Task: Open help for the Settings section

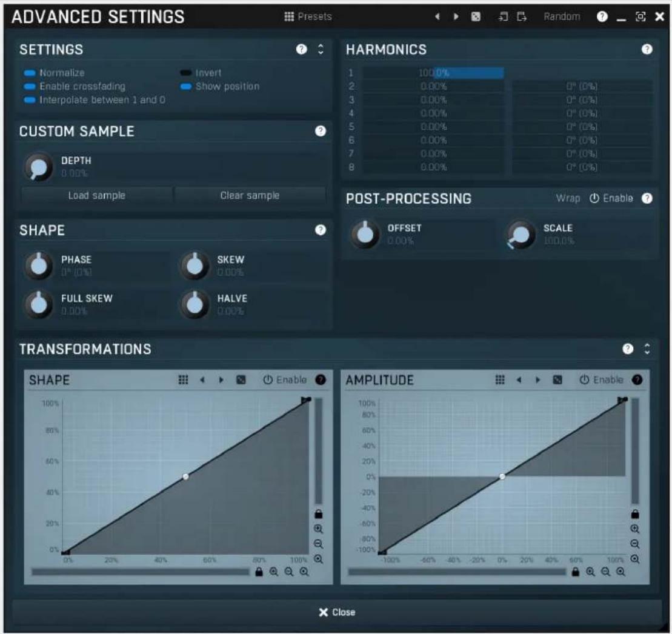Action: tap(301, 49)
